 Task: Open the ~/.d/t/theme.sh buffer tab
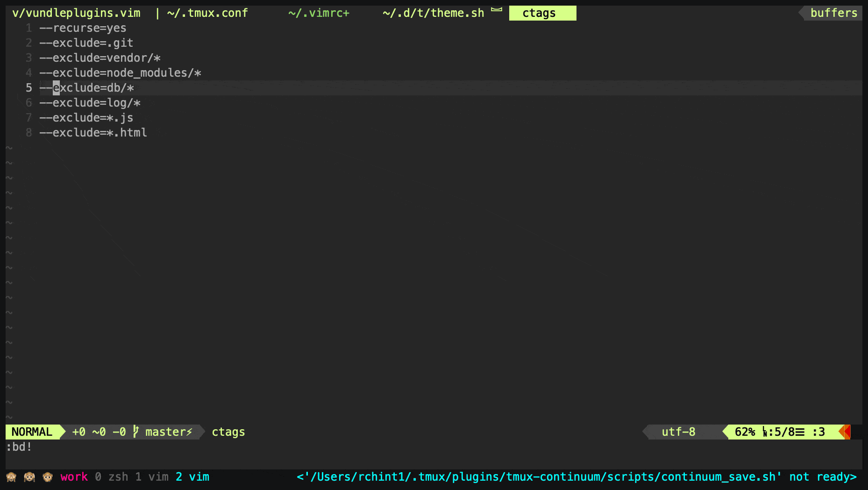coord(433,13)
